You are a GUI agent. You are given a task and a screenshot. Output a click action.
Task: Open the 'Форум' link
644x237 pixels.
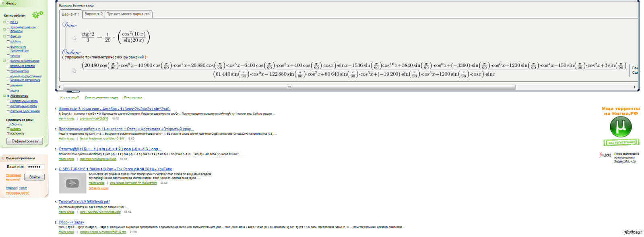point(23,188)
